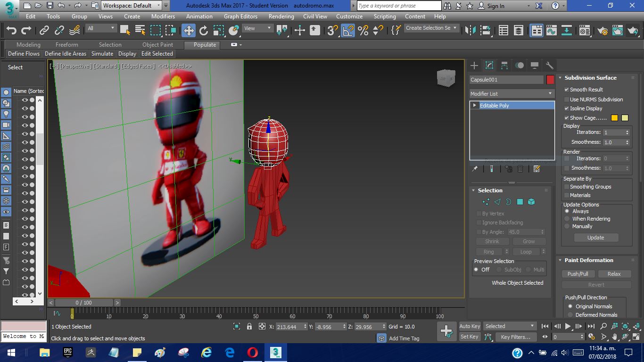Redo action in main toolbar
The width and height of the screenshot is (644, 362).
pyautogui.click(x=26, y=31)
